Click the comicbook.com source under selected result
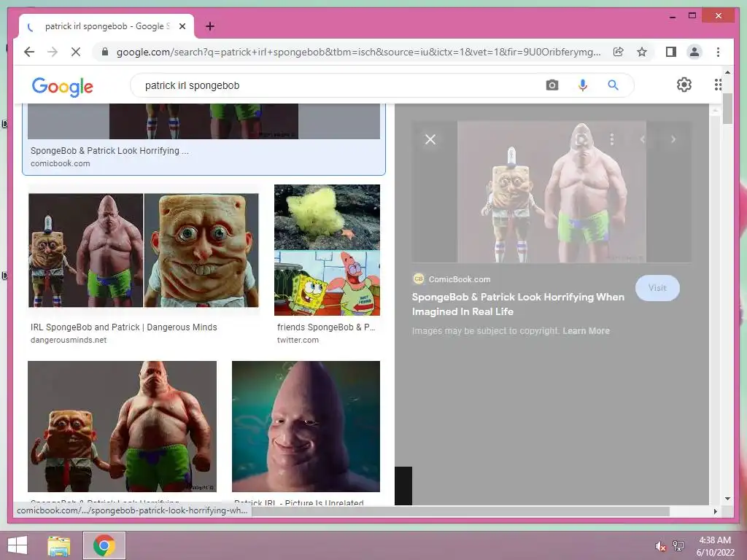This screenshot has height=560, width=747. coord(60,163)
